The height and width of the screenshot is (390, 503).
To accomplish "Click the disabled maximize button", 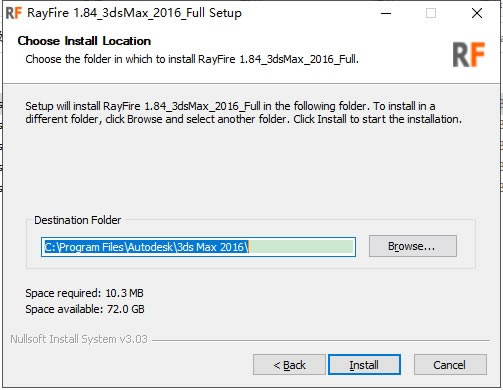I will pyautogui.click(x=431, y=13).
